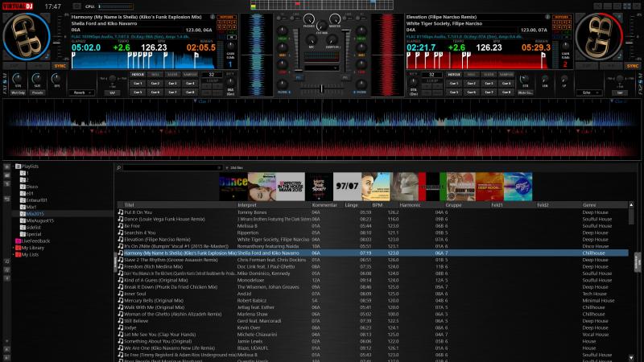Screen dimensions: 644x362
Task: Click the right deck LP filter knob
Action: click(564, 78)
